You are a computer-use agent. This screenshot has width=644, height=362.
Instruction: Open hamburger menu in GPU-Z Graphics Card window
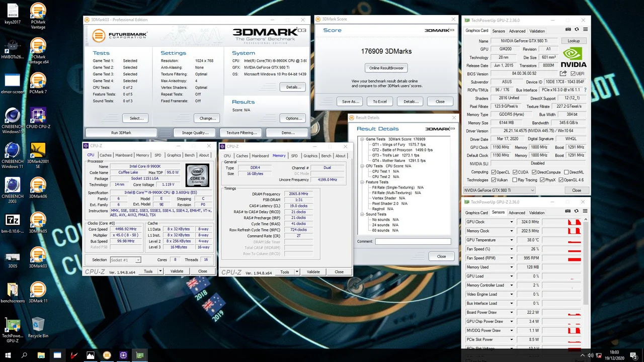click(x=584, y=31)
